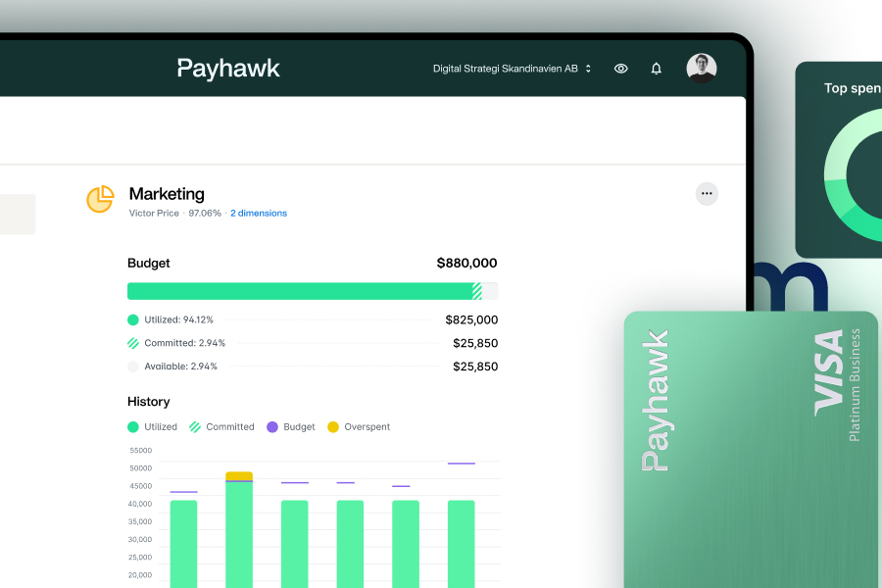Open the 2 dimensions link
882x588 pixels.
[259, 213]
